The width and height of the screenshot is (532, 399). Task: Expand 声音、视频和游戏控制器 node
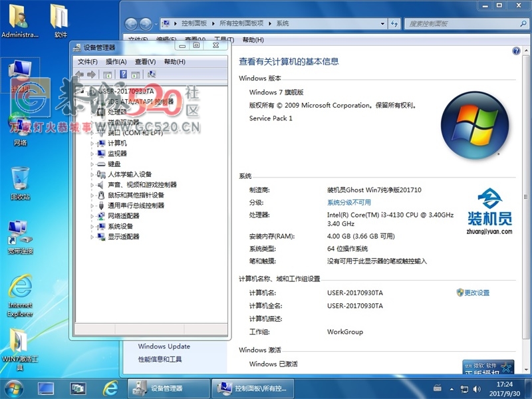[92, 185]
